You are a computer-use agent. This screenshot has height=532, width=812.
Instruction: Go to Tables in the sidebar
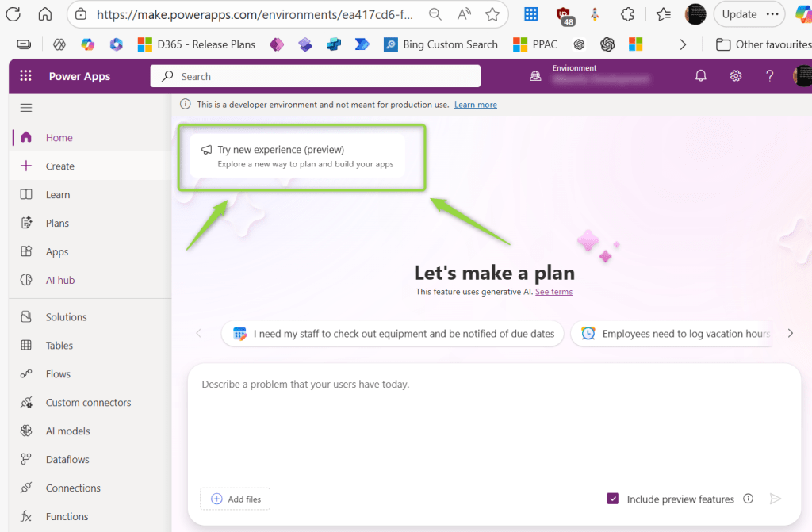(x=59, y=346)
